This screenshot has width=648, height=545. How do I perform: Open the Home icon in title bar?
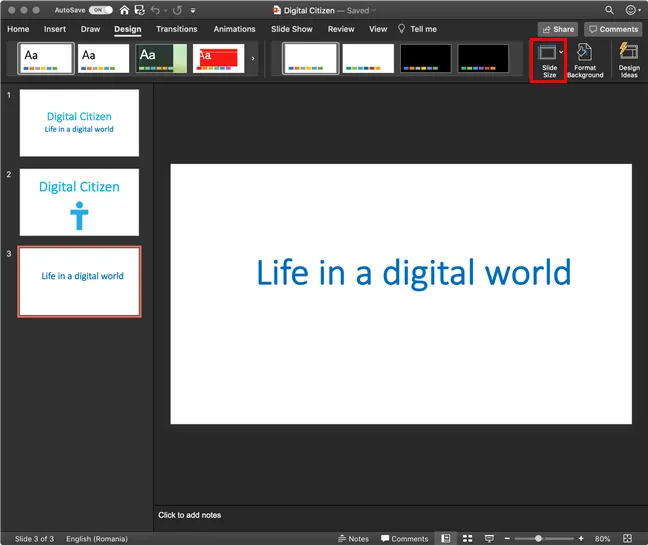(124, 10)
